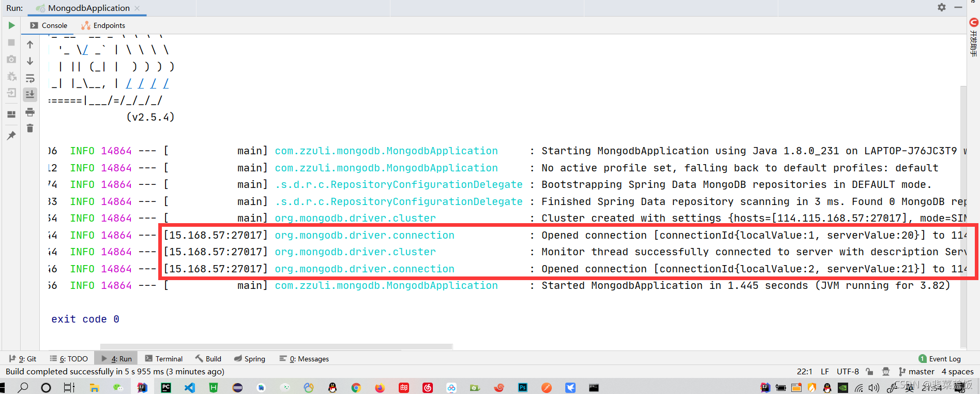The image size is (980, 394).
Task: Change the LF line separator
Action: pos(825,372)
